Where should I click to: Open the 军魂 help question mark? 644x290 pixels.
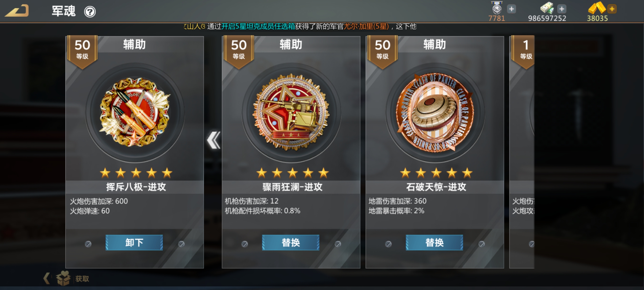click(x=90, y=12)
